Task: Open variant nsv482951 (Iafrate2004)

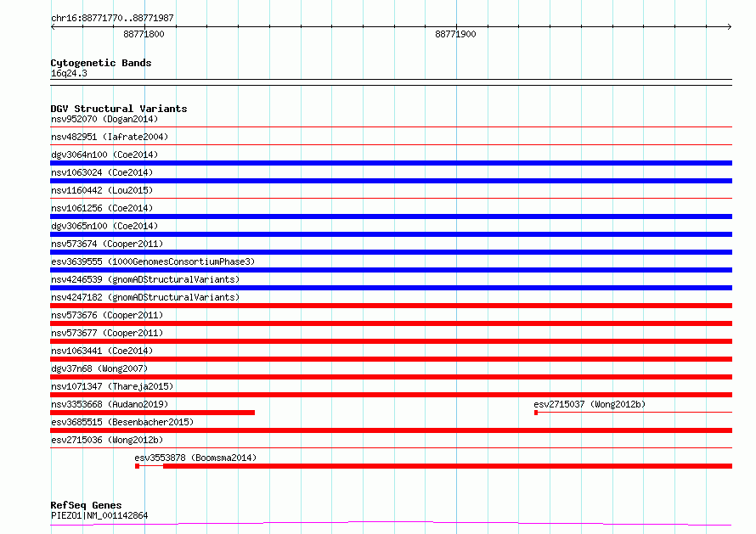Action: pyautogui.click(x=110, y=137)
